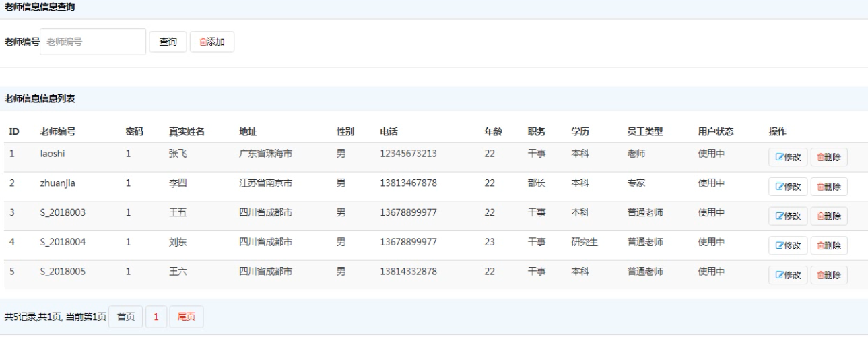Open 修改 for teacher S_2018004

(x=788, y=245)
